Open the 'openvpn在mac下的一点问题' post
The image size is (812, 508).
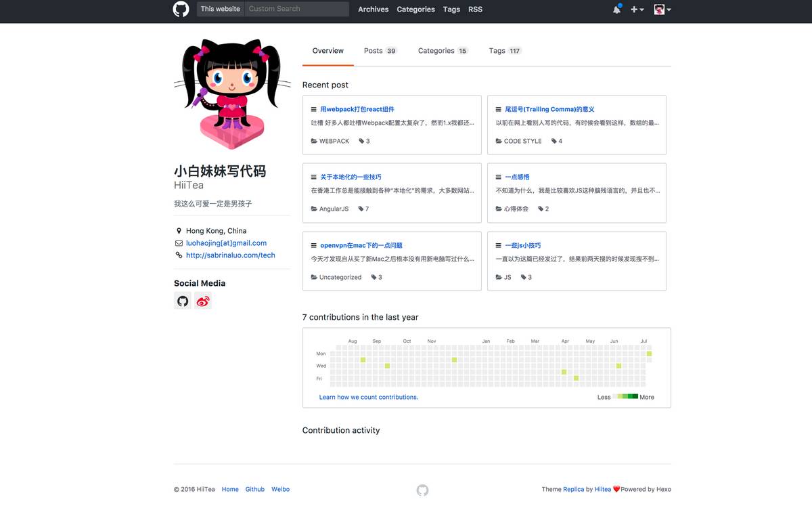pos(361,245)
